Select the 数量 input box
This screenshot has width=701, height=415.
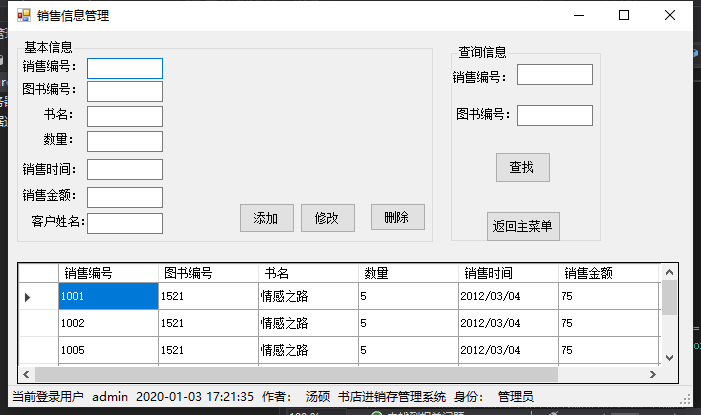(125, 141)
